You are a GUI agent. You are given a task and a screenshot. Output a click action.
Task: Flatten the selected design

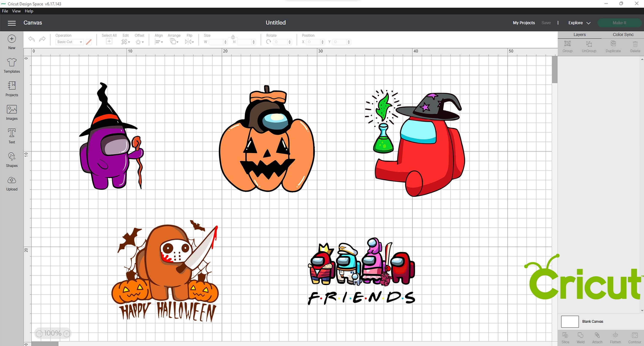coord(615,337)
